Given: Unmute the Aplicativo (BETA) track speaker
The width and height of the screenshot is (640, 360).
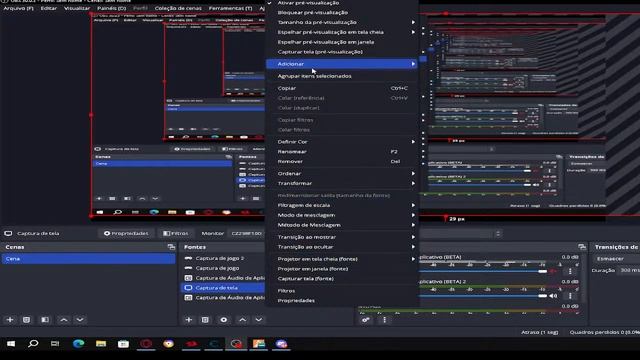Looking at the screenshot, I should click(x=553, y=271).
